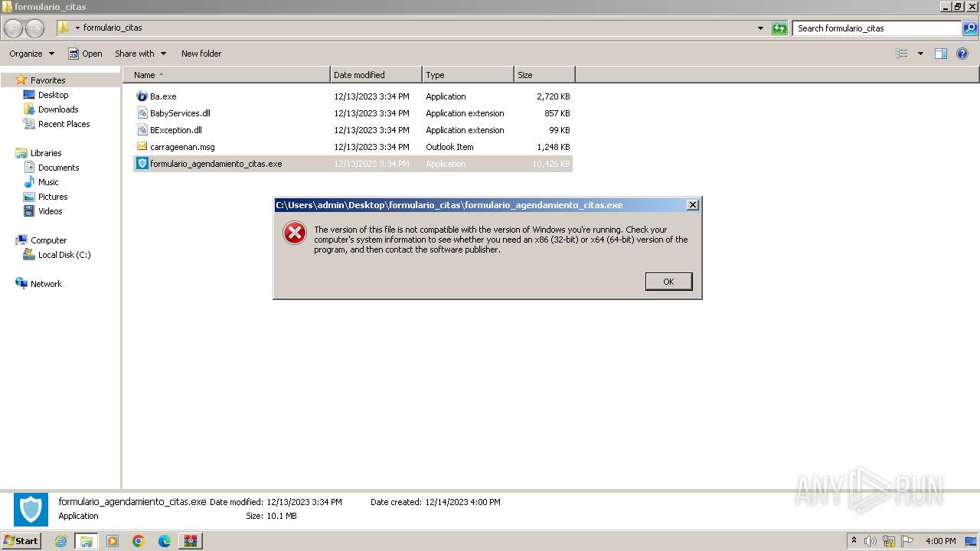Open Local Disk (C:)
The width and height of the screenshot is (980, 551).
(64, 255)
